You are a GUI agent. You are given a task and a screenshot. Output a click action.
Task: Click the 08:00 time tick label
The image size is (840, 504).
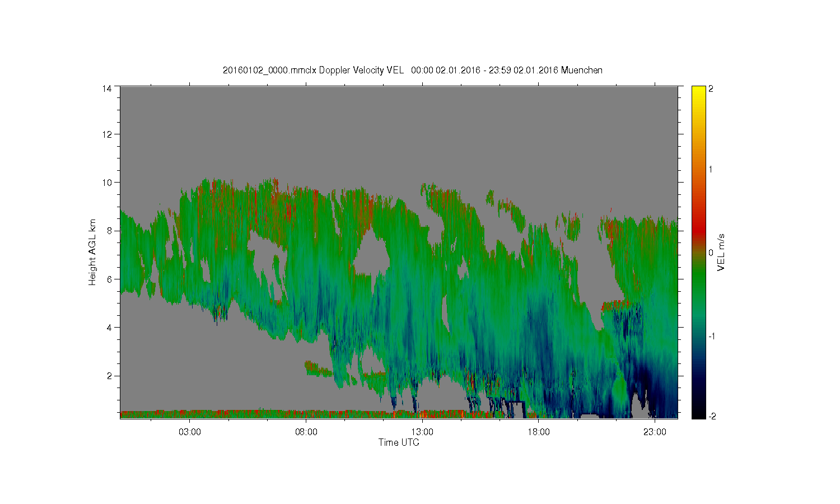click(306, 432)
